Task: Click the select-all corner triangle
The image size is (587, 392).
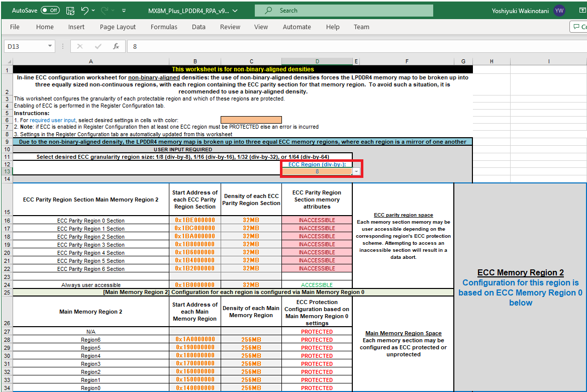Action: [9, 61]
